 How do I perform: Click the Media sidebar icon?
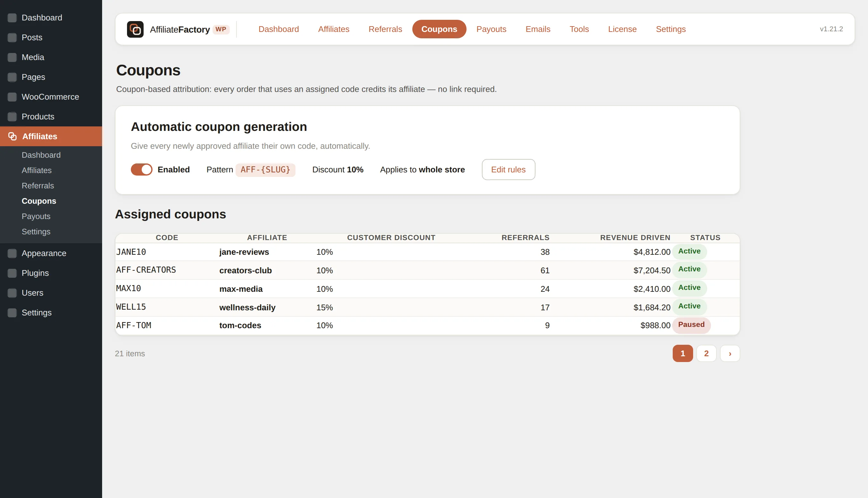coord(12,57)
